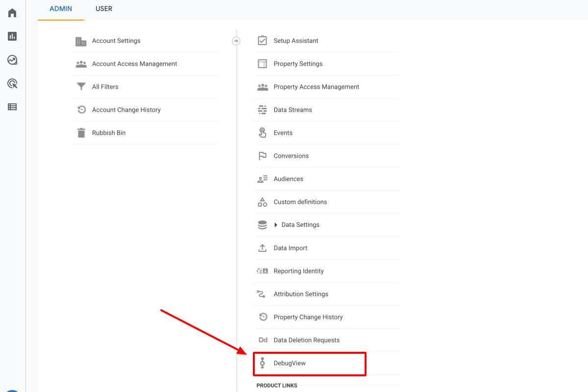The image size is (588, 392).
Task: Select the highlighted DebugView entry
Action: coord(309,364)
